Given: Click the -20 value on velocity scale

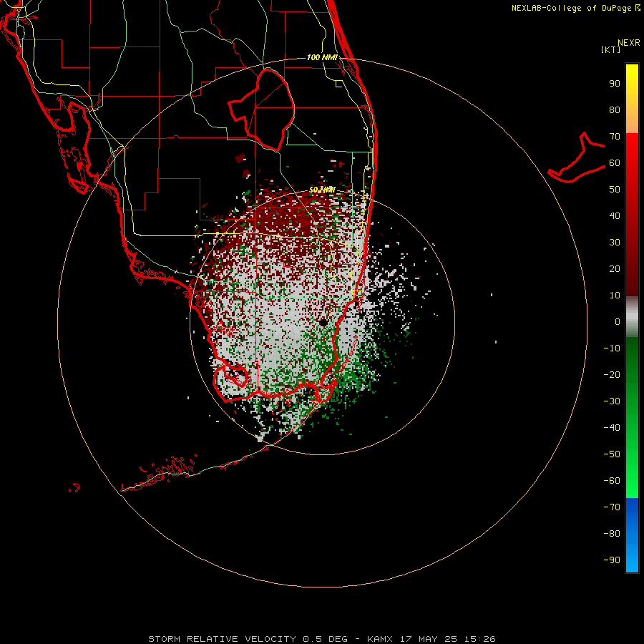Looking at the screenshot, I should 612,374.
